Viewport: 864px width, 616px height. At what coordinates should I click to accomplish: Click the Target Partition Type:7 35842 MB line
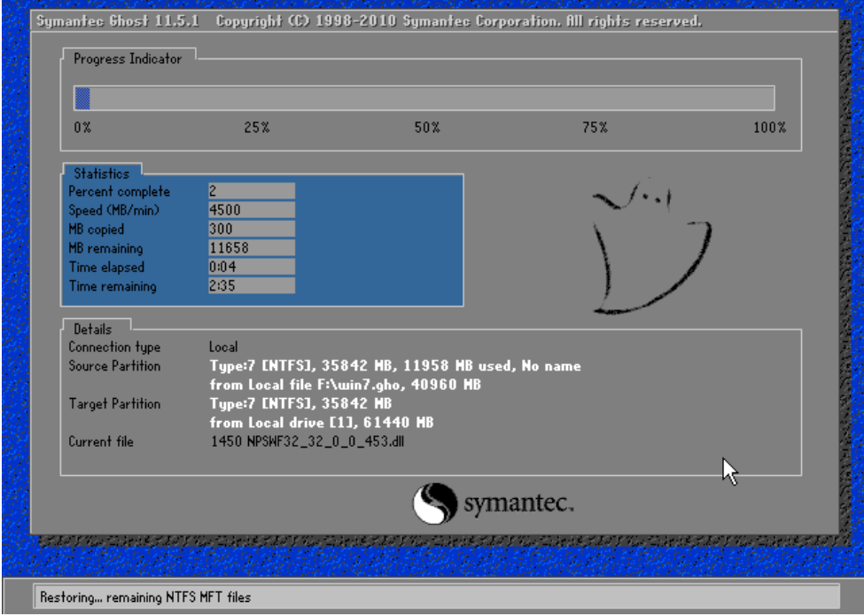tap(300, 404)
